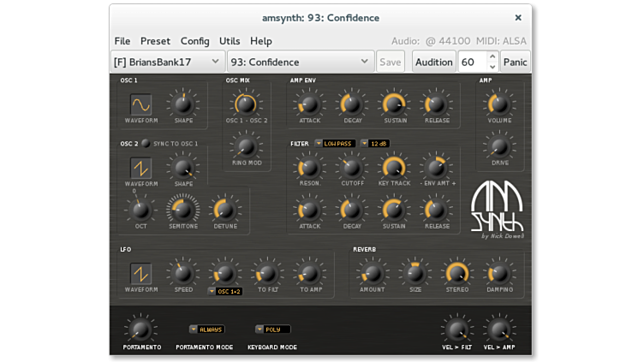This screenshot has height=362, width=644.
Task: Click the Vel > Filt knob
Action: coord(457,329)
